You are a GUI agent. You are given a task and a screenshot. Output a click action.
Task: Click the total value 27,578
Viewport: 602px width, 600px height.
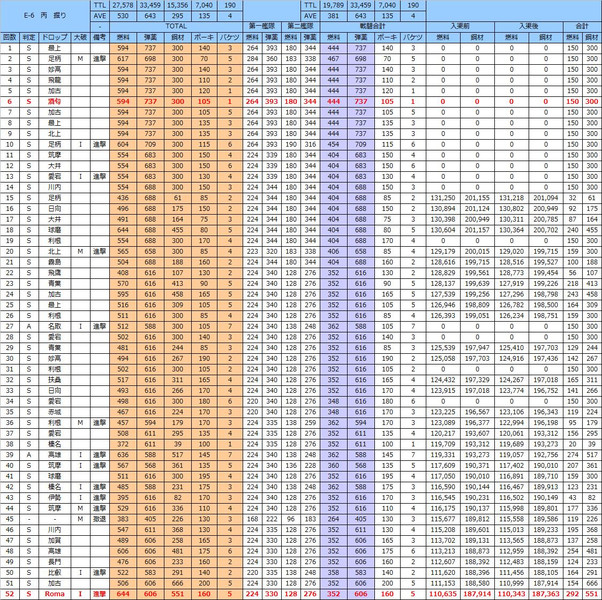tap(123, 5)
